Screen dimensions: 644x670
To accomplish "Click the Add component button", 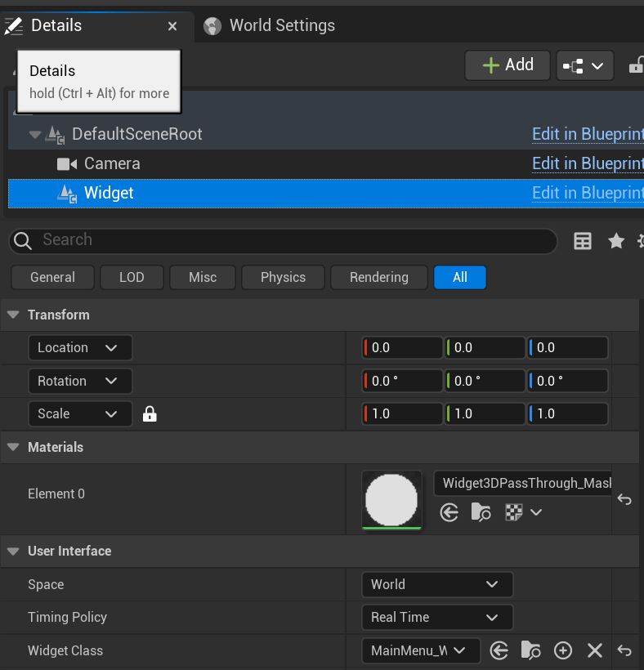I will tap(507, 65).
